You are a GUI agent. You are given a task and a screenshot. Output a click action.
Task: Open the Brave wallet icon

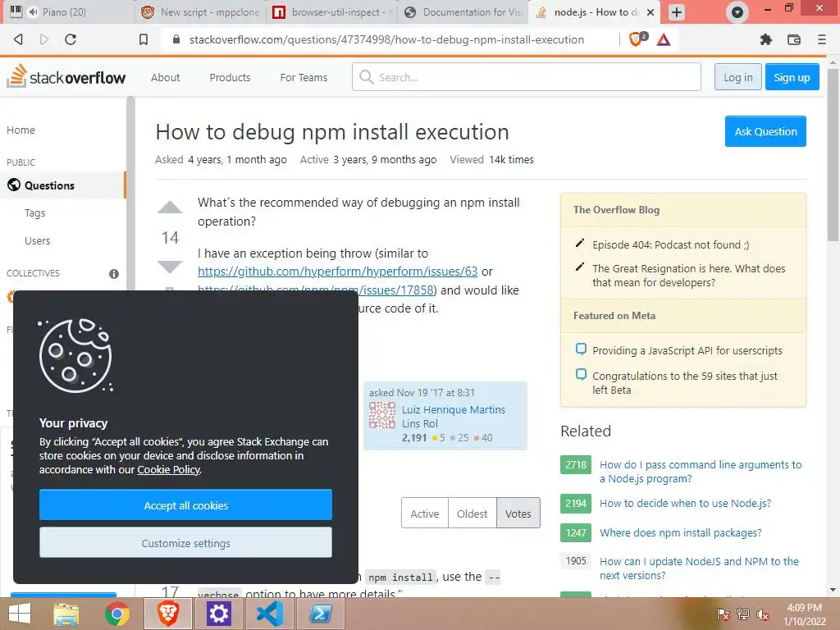pyautogui.click(x=794, y=39)
